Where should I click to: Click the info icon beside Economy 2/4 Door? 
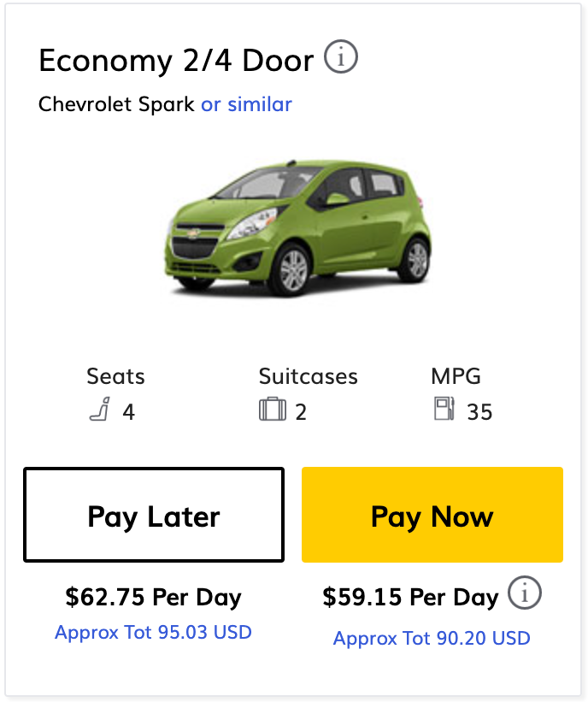pos(342,58)
